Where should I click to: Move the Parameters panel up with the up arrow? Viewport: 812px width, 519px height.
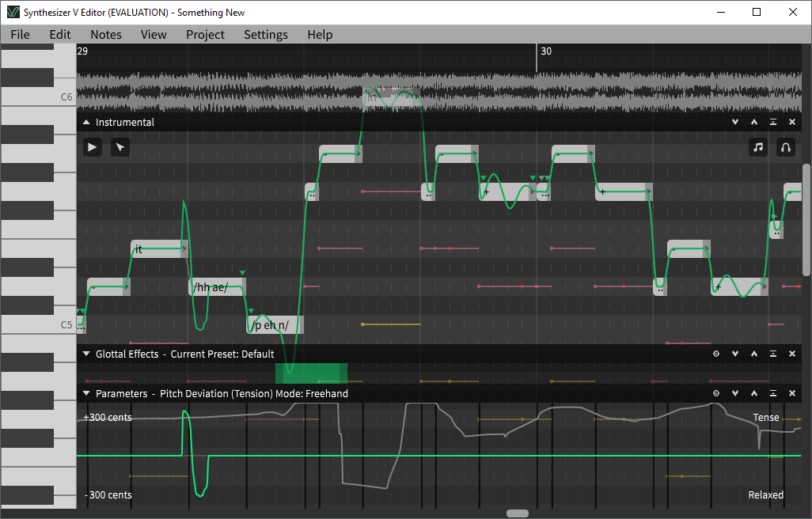tap(754, 393)
